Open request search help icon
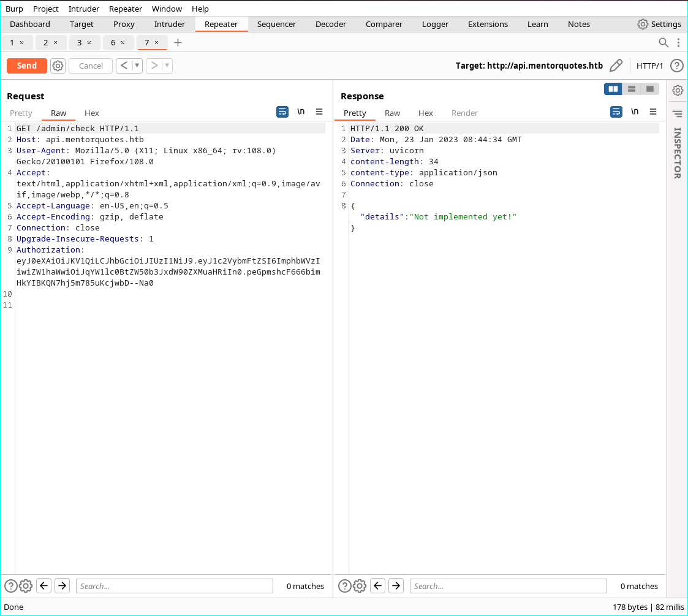The image size is (688, 616). [11, 586]
